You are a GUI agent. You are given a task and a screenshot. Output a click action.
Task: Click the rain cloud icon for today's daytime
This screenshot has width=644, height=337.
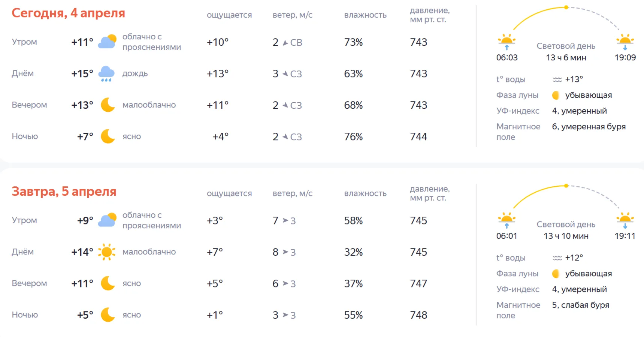click(x=106, y=73)
